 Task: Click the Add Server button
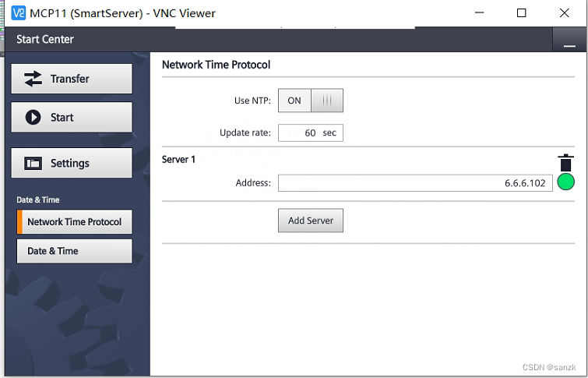311,221
